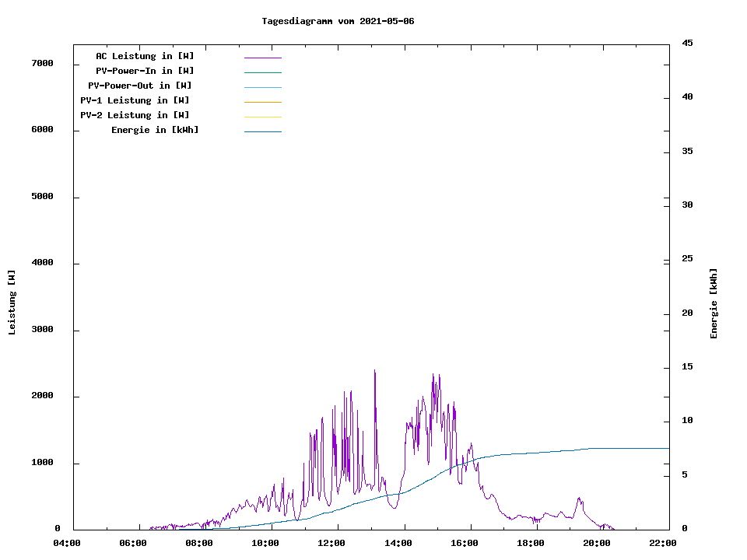Click the Leistung [W] left axis title
This screenshot has height=560, width=747.
tap(12, 303)
